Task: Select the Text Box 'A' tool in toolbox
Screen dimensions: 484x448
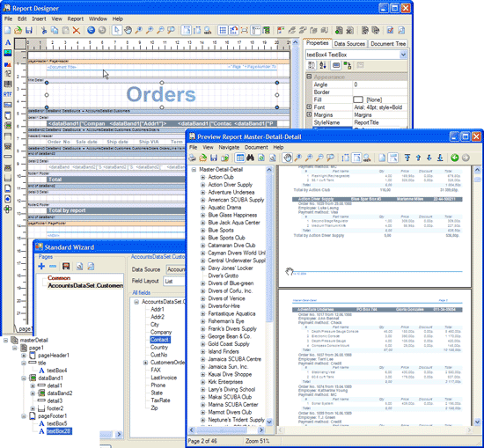Action: point(8,42)
